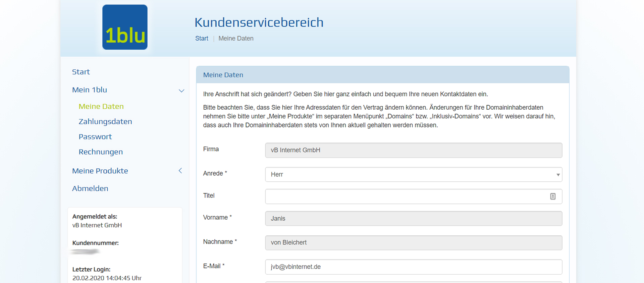This screenshot has height=283, width=644.
Task: Click the Kundenservicebereich heading
Action: point(259,22)
